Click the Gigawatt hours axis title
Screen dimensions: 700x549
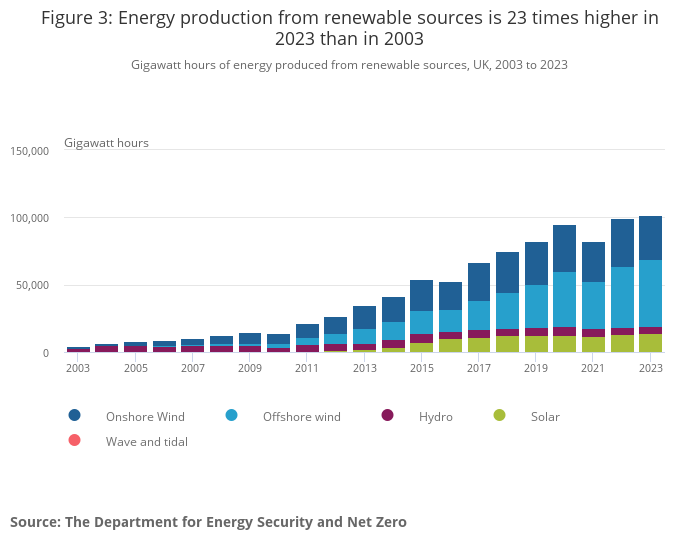click(106, 142)
